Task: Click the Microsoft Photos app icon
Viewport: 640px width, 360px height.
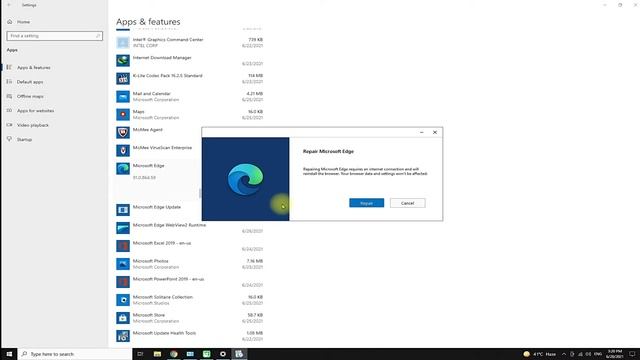Action: point(123,264)
